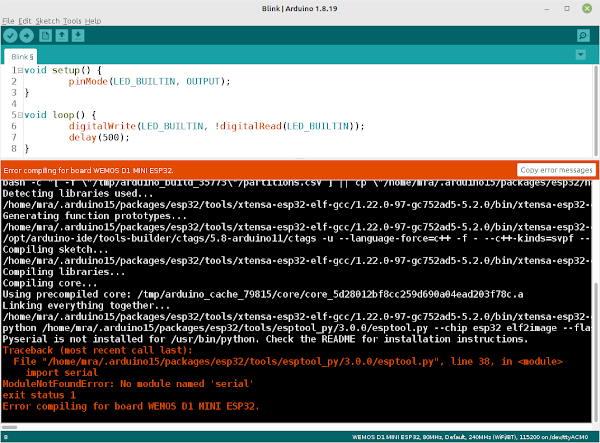Click last console line 'Error compiling for board'
Viewport: 600px width, 443px height.
[131, 406]
